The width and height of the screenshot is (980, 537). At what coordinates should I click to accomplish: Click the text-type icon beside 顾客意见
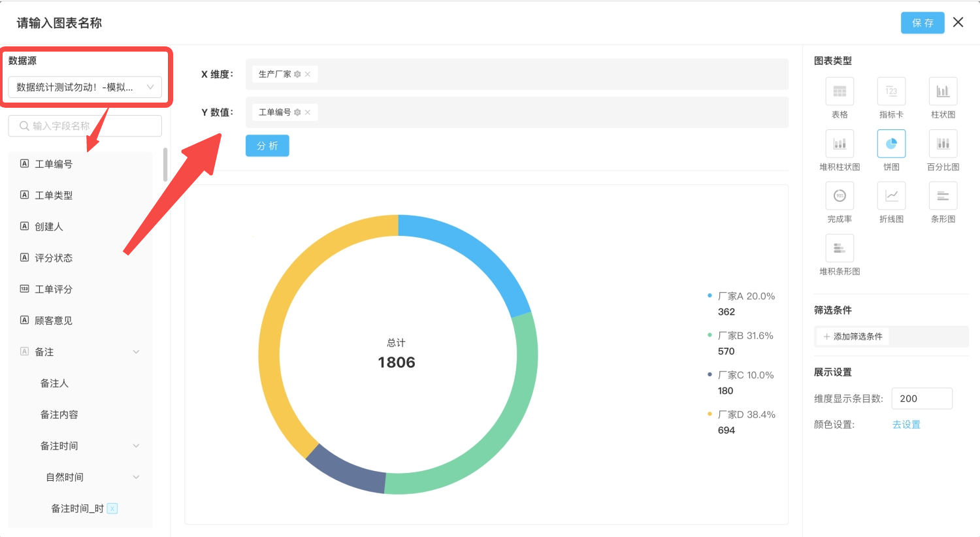[24, 320]
